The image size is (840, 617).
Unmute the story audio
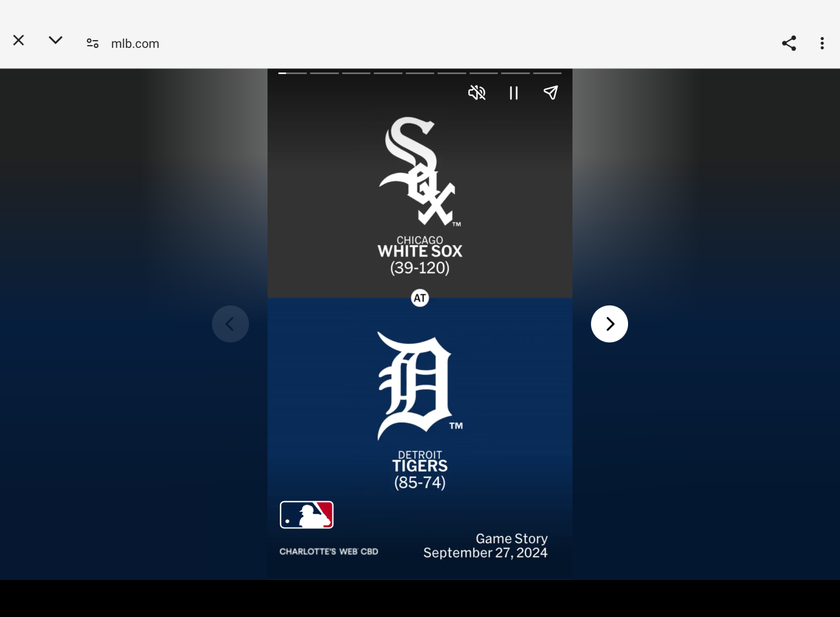477,93
